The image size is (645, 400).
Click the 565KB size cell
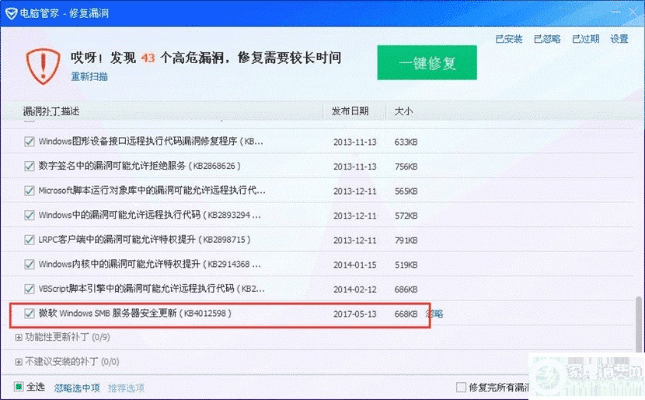pos(406,191)
